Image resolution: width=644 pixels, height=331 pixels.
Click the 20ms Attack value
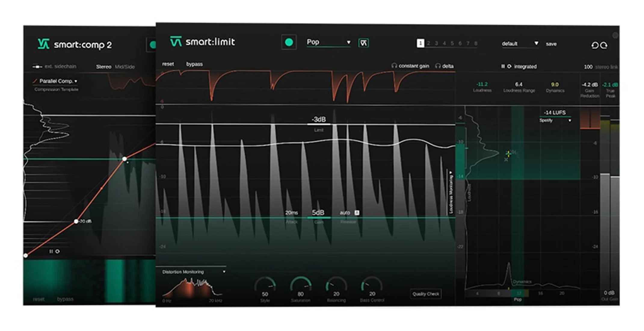291,213
